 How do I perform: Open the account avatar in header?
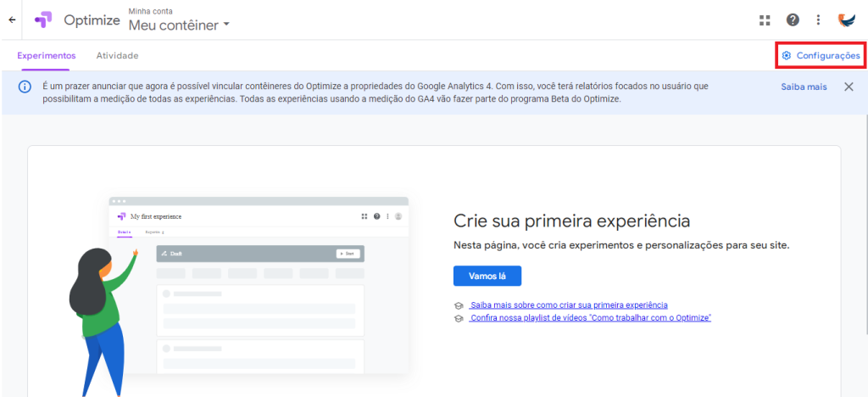[x=847, y=20]
